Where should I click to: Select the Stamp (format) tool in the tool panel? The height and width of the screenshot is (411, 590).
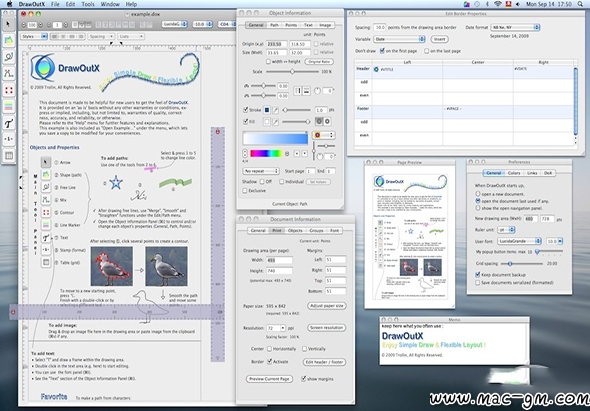9,139
